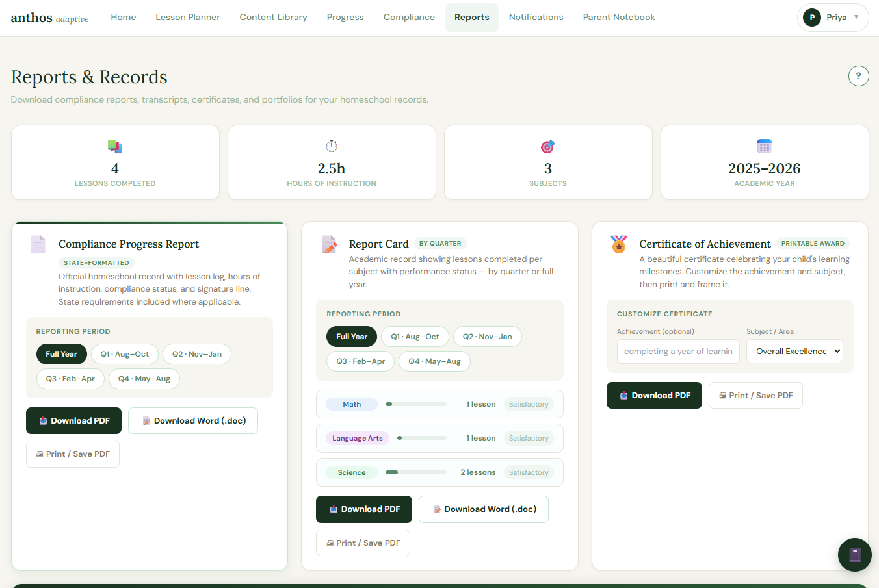The height and width of the screenshot is (588, 879).
Task: Click the books icon above Lessons Completed
Action: [x=115, y=146]
